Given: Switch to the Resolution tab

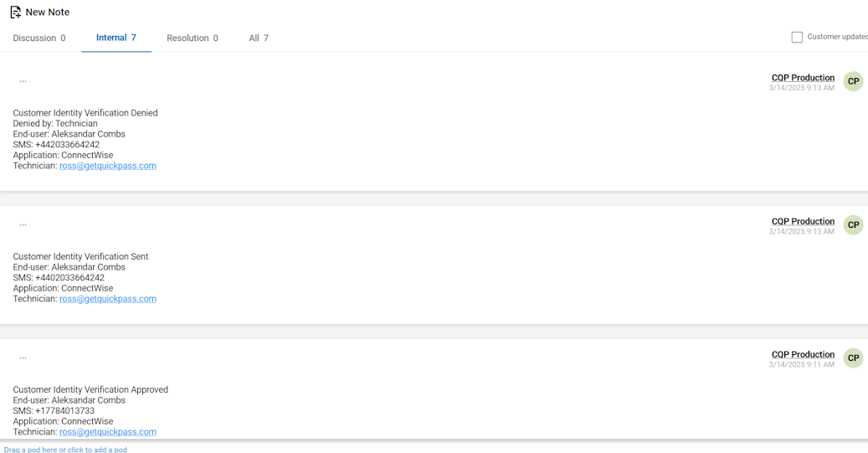Looking at the screenshot, I should [192, 39].
